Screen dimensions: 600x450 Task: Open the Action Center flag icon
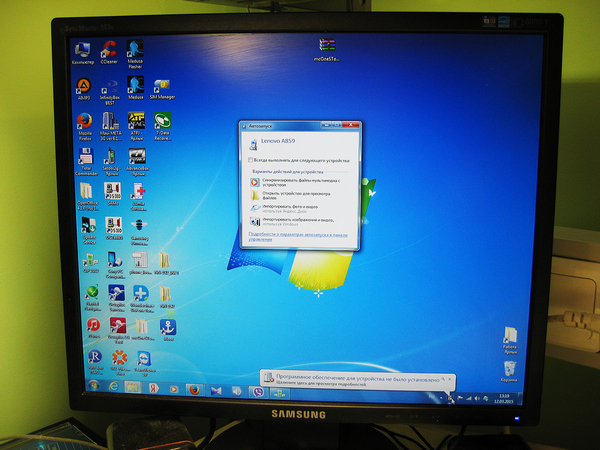[460, 398]
